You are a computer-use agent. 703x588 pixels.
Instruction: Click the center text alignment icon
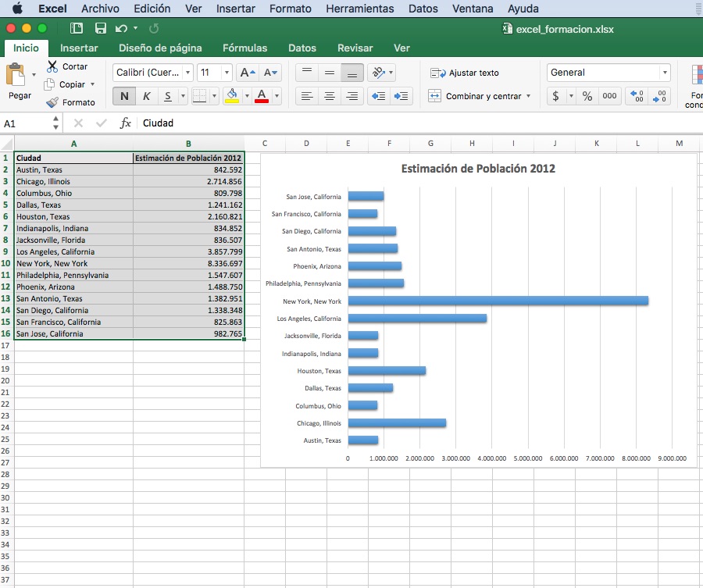pos(330,96)
